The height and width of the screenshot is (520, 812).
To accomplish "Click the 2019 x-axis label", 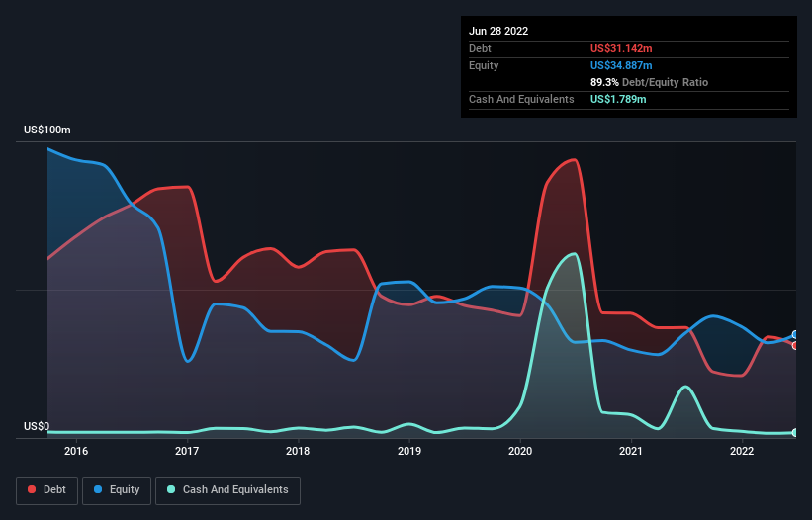I will pyautogui.click(x=409, y=451).
